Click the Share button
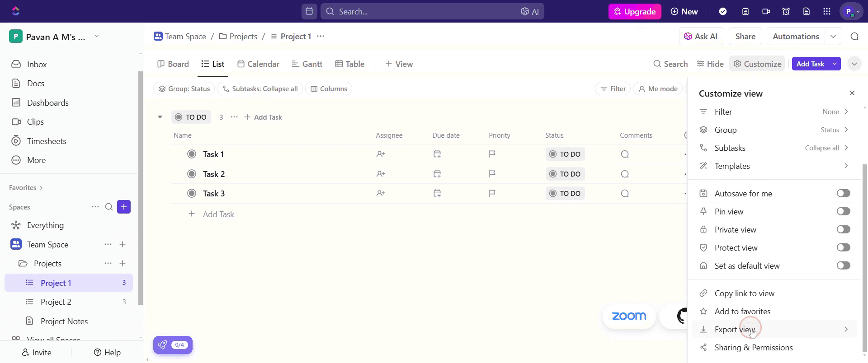Image resolution: width=868 pixels, height=363 pixels. pos(745,37)
